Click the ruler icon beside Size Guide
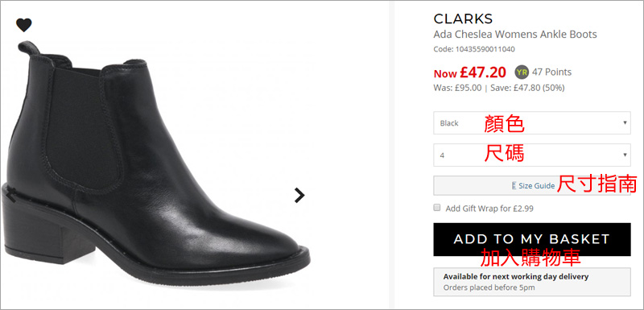Viewport: 644px width, 310px height. tap(514, 185)
